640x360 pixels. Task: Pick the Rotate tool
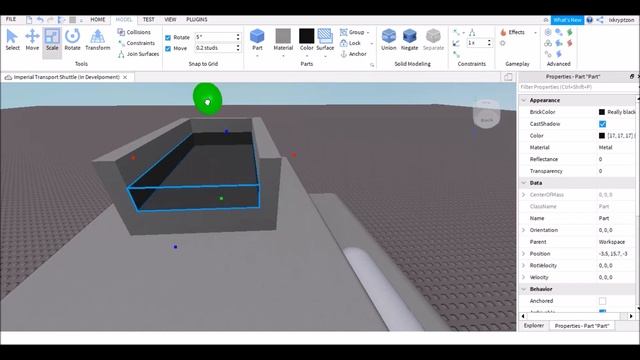(x=72, y=40)
